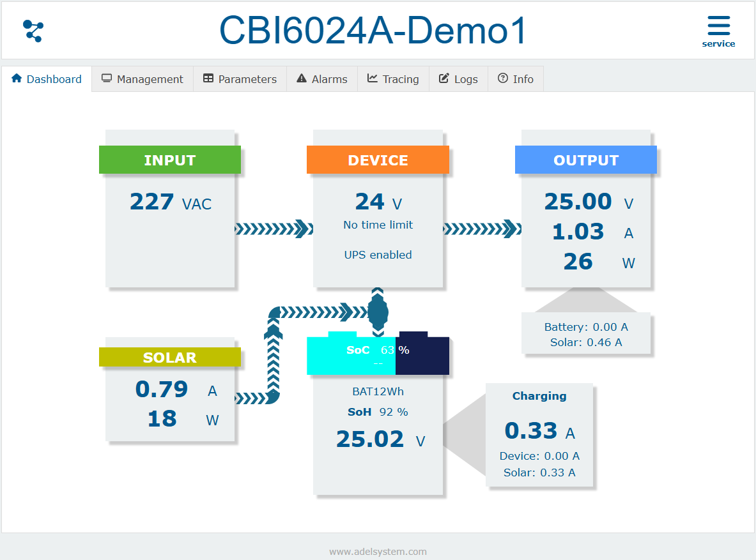Click the orange DEVICE header
This screenshot has width=756, height=560.
point(378,160)
